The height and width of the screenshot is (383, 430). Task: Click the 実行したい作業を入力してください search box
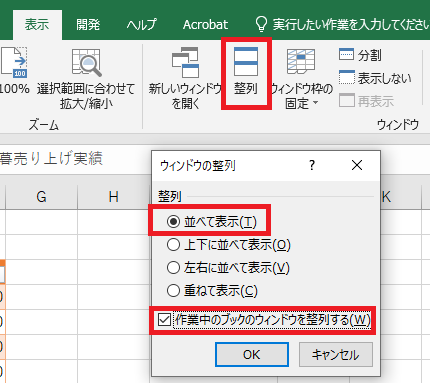point(351,25)
